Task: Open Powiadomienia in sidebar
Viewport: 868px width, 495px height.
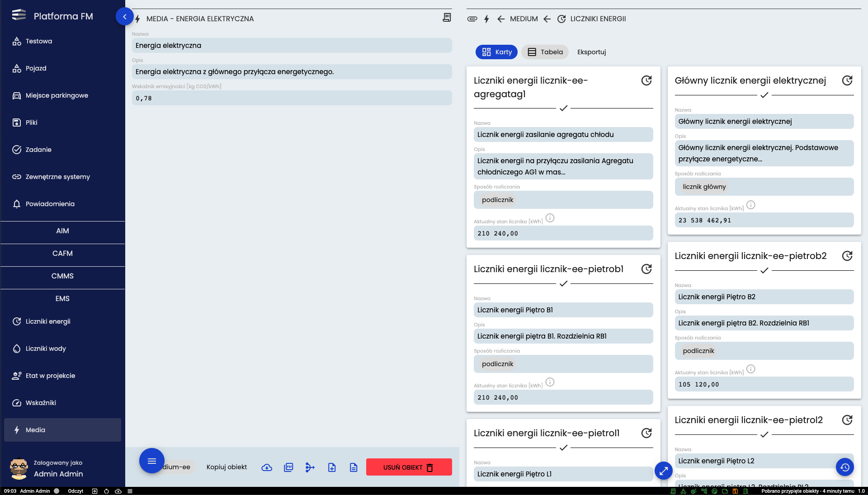Action: pyautogui.click(x=62, y=204)
